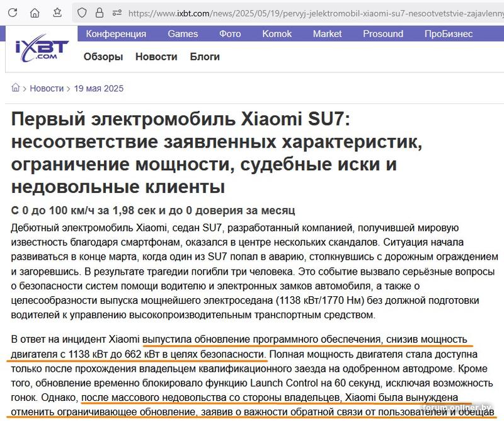Open the Komok link in top bar
Image resolution: width=504 pixels, height=421 pixels.
[277, 34]
